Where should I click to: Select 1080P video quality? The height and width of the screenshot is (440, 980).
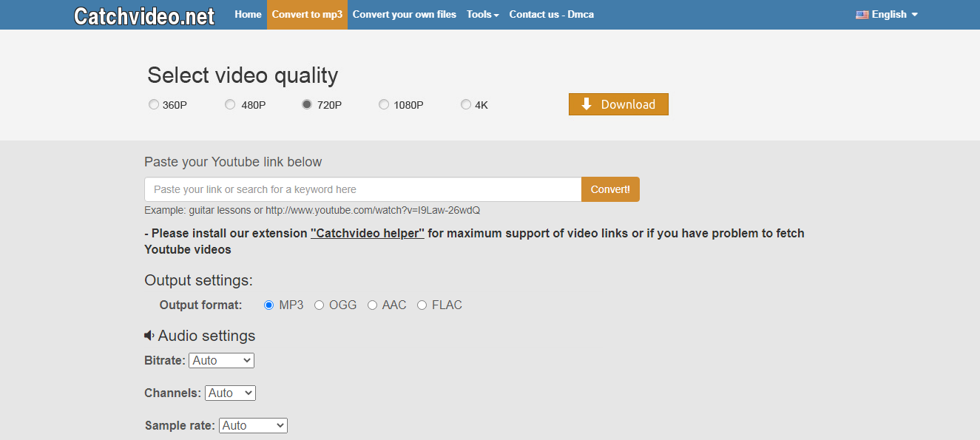384,104
